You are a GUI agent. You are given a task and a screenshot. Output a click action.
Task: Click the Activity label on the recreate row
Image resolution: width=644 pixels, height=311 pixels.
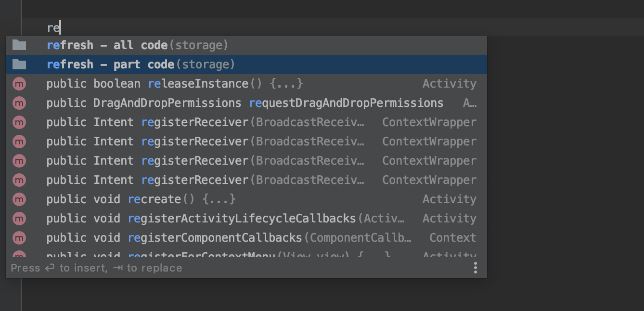click(449, 199)
